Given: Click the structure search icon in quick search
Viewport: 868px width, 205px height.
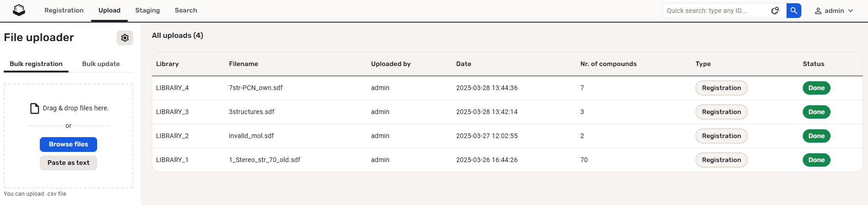Looking at the screenshot, I should [775, 11].
